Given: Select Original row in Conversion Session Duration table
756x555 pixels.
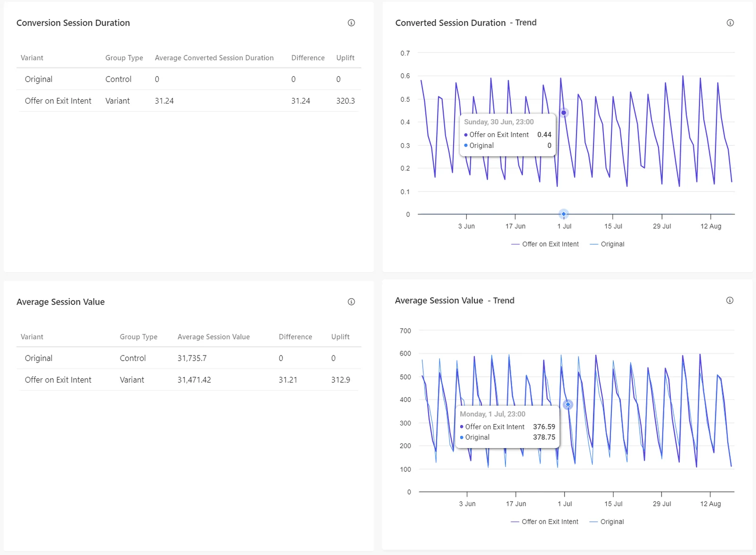Looking at the screenshot, I should pos(189,79).
